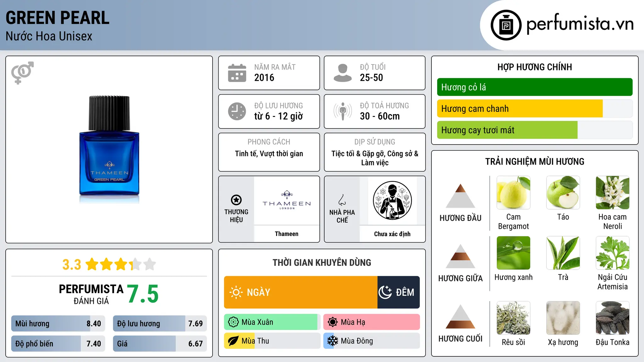644x362 pixels.
Task: Click the Nước Hoa Unisex subtitle
Action: 49,36
